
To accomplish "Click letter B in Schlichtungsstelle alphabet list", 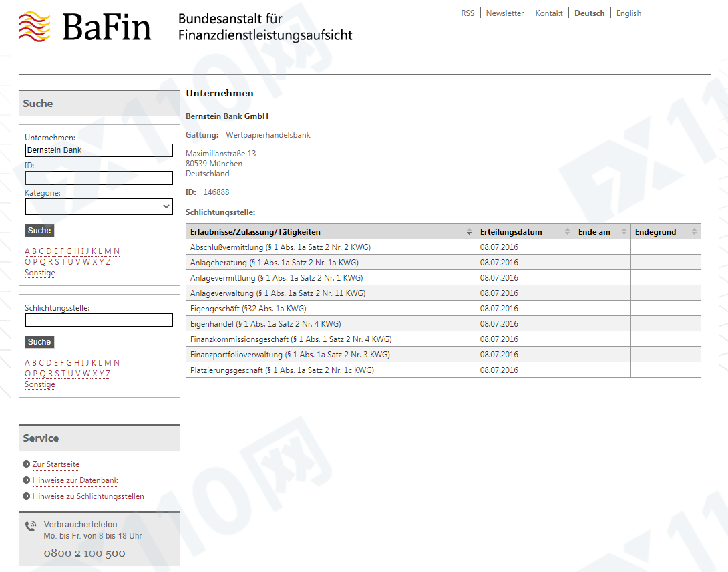I will [x=34, y=363].
